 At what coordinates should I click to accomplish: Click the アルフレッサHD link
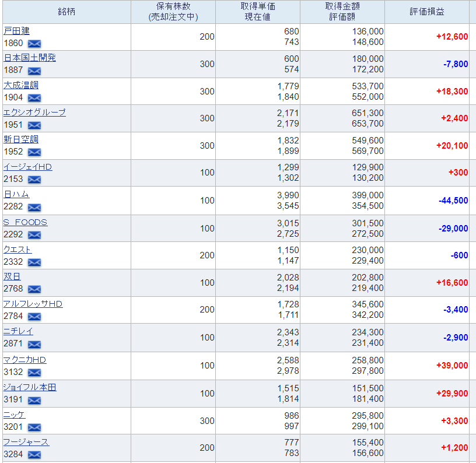(x=33, y=304)
